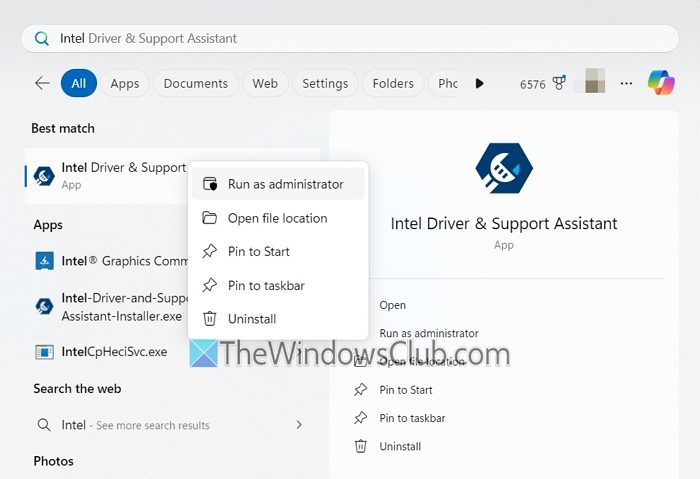Click trash icon beside details pane Uninstall
This screenshot has height=479, width=700.
tap(361, 446)
